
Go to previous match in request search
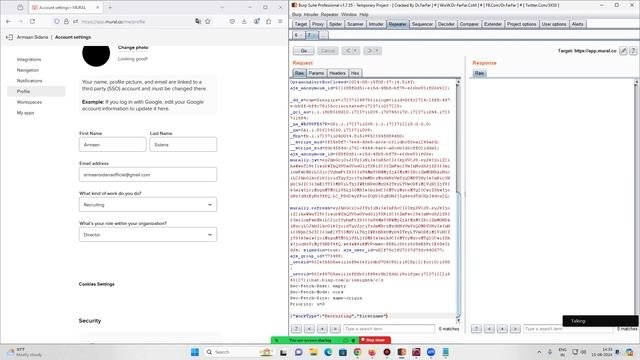pos(309,329)
